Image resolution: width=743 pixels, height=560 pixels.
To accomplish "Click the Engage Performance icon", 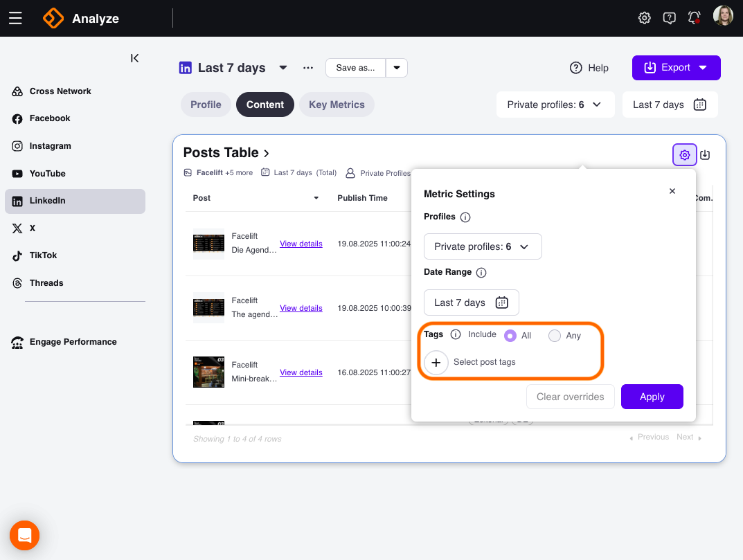I will tap(17, 343).
